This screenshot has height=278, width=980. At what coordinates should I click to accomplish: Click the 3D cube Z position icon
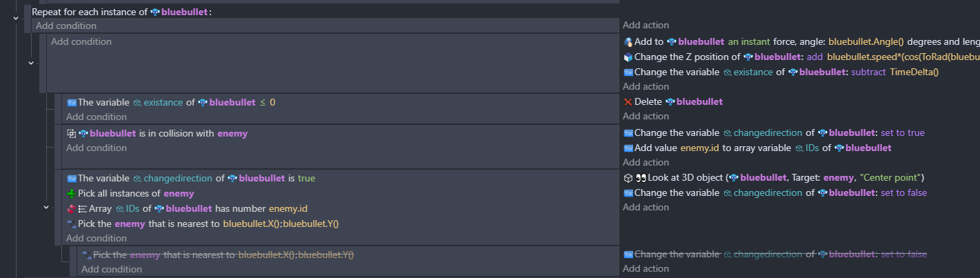(x=628, y=57)
